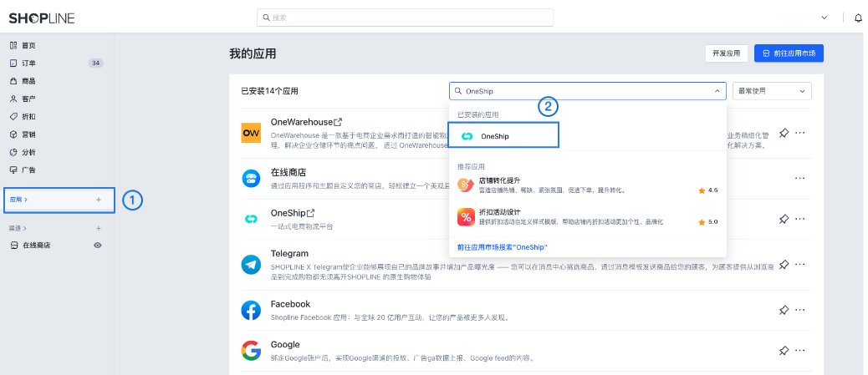This screenshot has height=375, width=868.
Task: Open Google app title
Action: [285, 345]
